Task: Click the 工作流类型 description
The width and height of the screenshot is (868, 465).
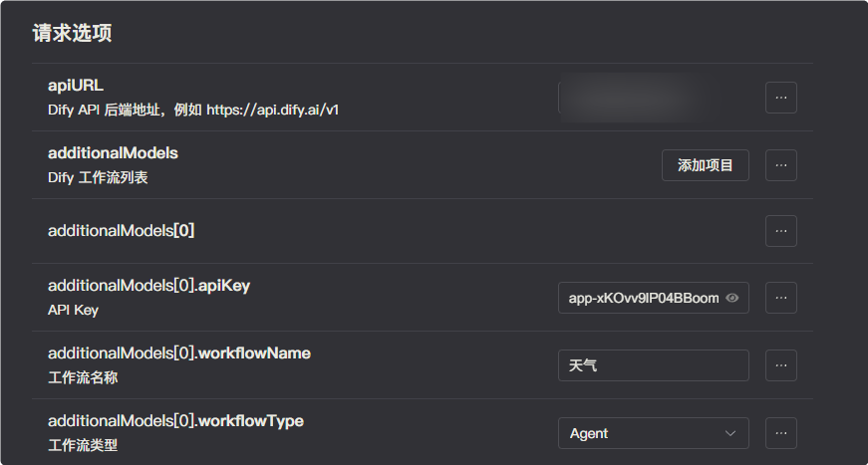Action: [x=83, y=445]
